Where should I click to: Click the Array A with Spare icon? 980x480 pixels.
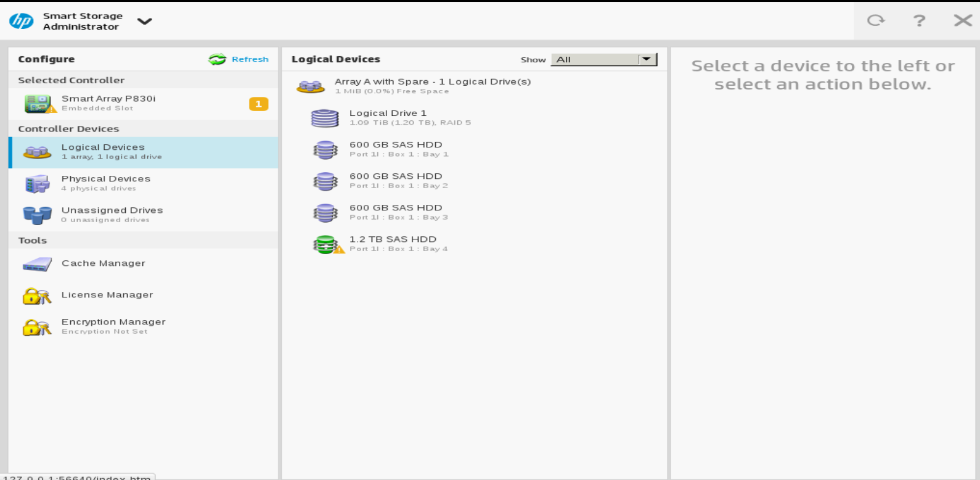pos(311,87)
